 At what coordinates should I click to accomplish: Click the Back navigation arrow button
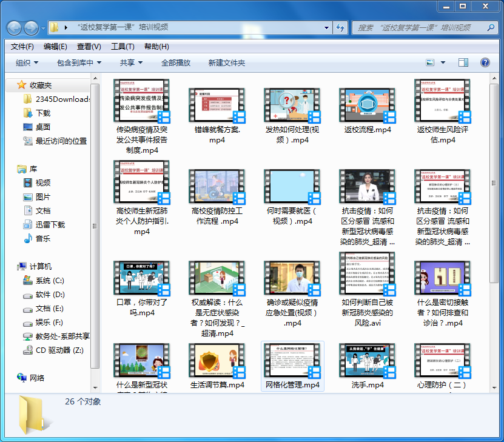pyautogui.click(x=15, y=28)
